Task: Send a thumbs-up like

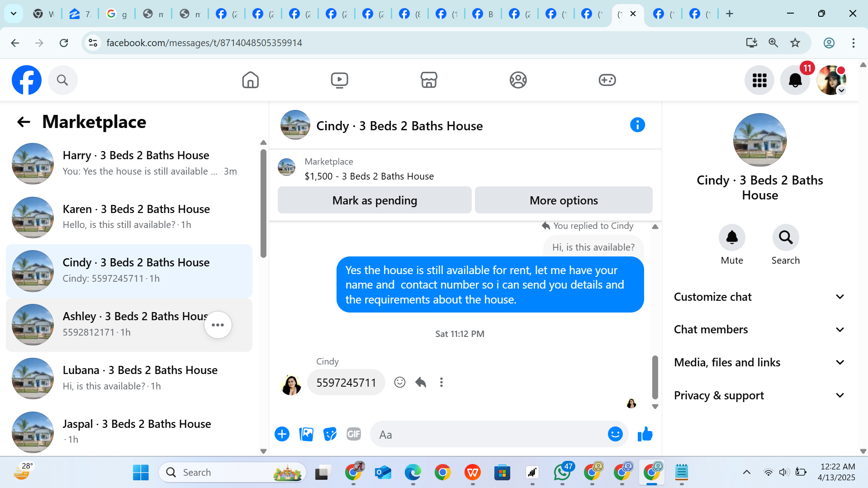Action: coord(645,434)
